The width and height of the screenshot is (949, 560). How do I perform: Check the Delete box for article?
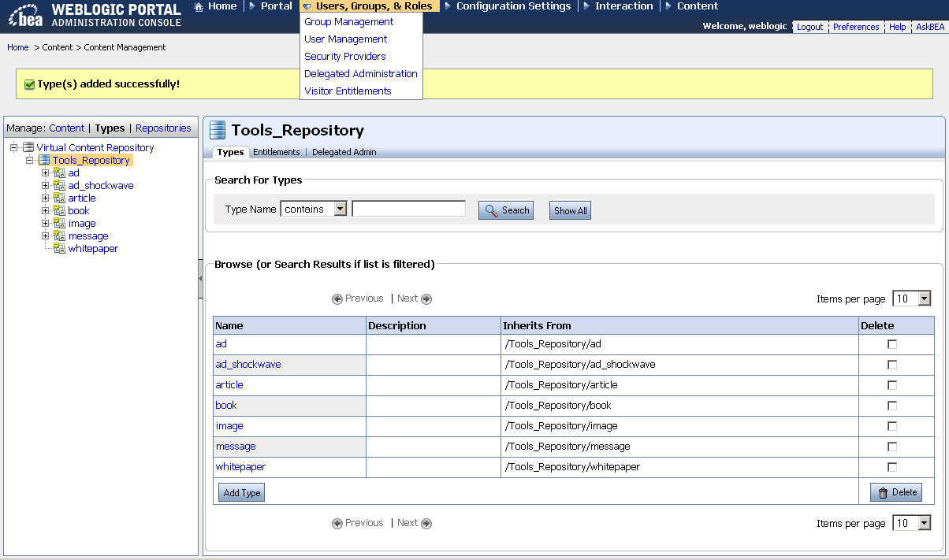click(x=892, y=385)
